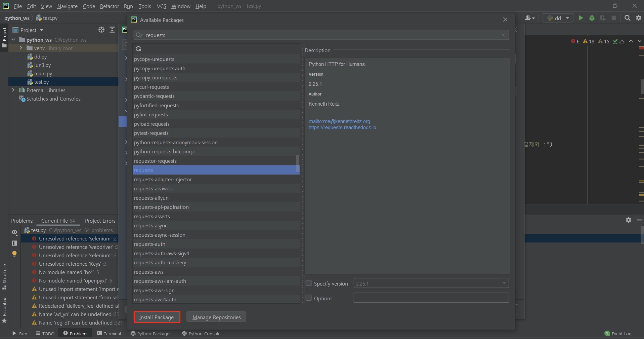Hide the Problems panel minus icon
The width and height of the screenshot is (644, 339).
pos(639,220)
